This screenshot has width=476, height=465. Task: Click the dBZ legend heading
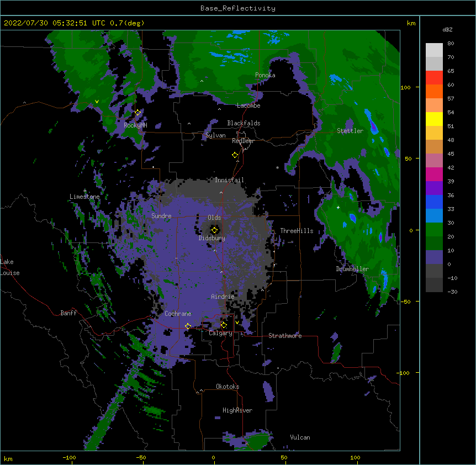[447, 30]
